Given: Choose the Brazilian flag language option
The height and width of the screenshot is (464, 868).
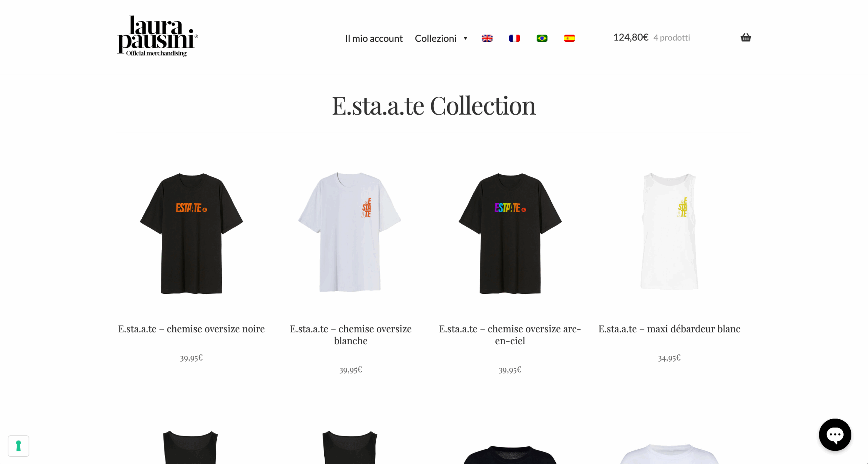Looking at the screenshot, I should click(542, 38).
